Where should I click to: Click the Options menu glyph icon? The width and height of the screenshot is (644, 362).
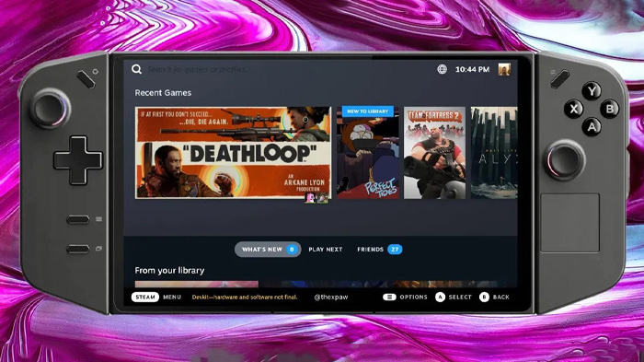389,297
